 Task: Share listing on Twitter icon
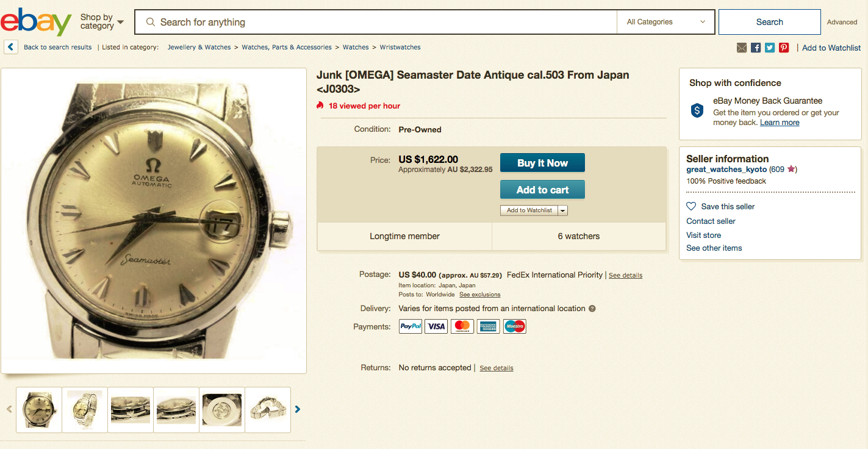(x=770, y=48)
